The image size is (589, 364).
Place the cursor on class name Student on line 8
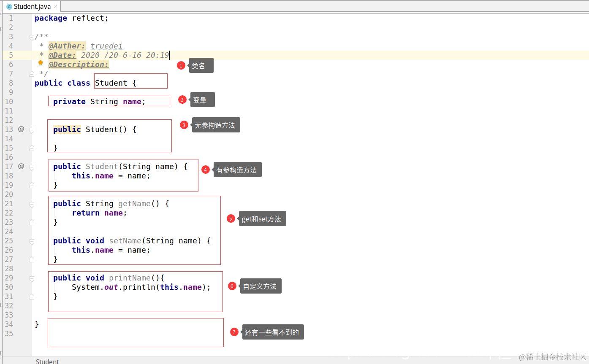[111, 83]
